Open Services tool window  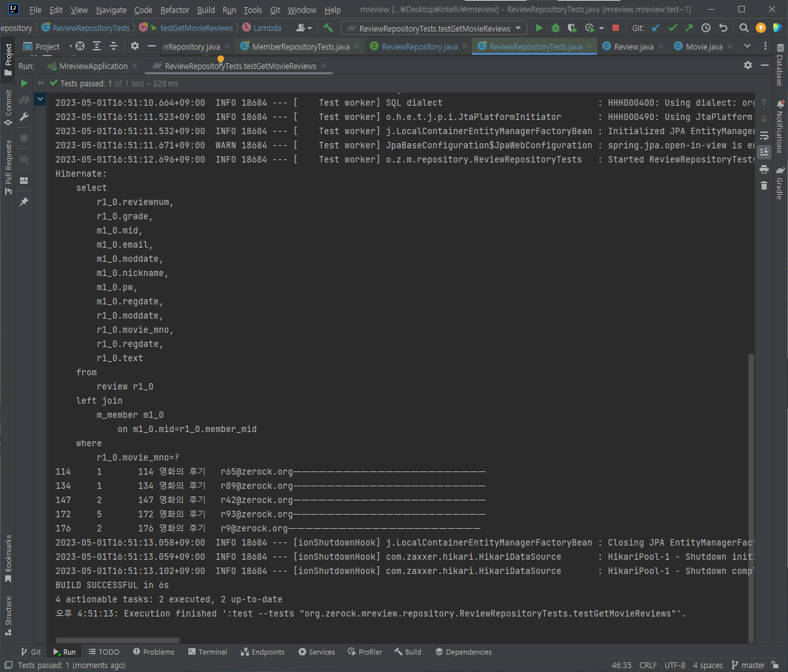pyautogui.click(x=316, y=652)
